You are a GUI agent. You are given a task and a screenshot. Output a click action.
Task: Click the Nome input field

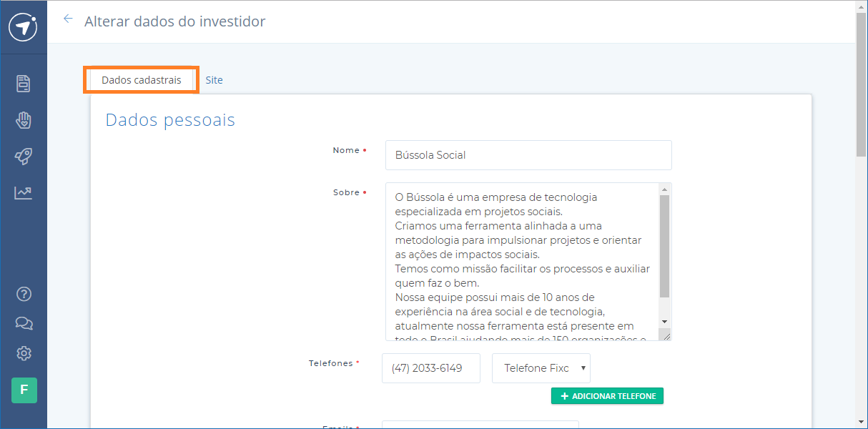pos(528,155)
